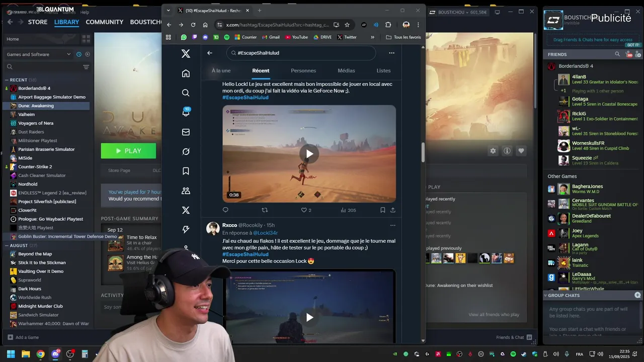Open Grok icon in X sidebar

186,152
